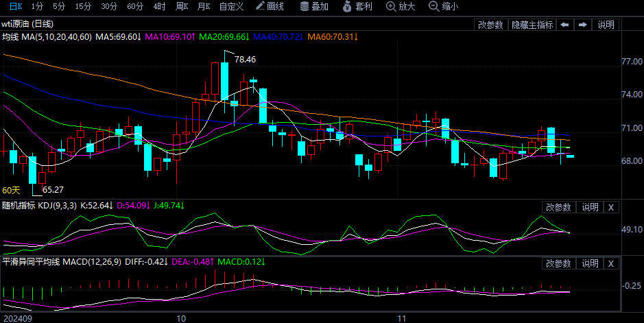The image size is (644, 323).
Task: Click the left arrow next to 隐藏主指标
Action: (565, 25)
